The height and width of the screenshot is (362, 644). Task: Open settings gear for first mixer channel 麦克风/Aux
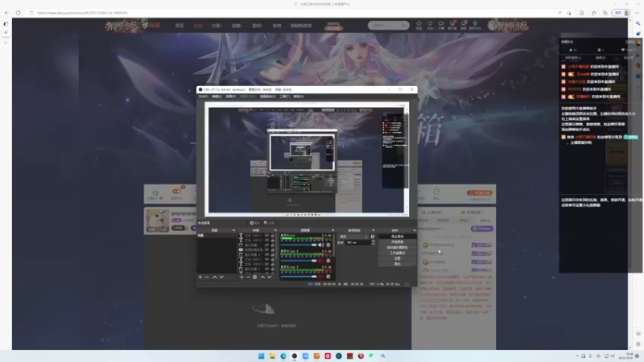click(328, 245)
